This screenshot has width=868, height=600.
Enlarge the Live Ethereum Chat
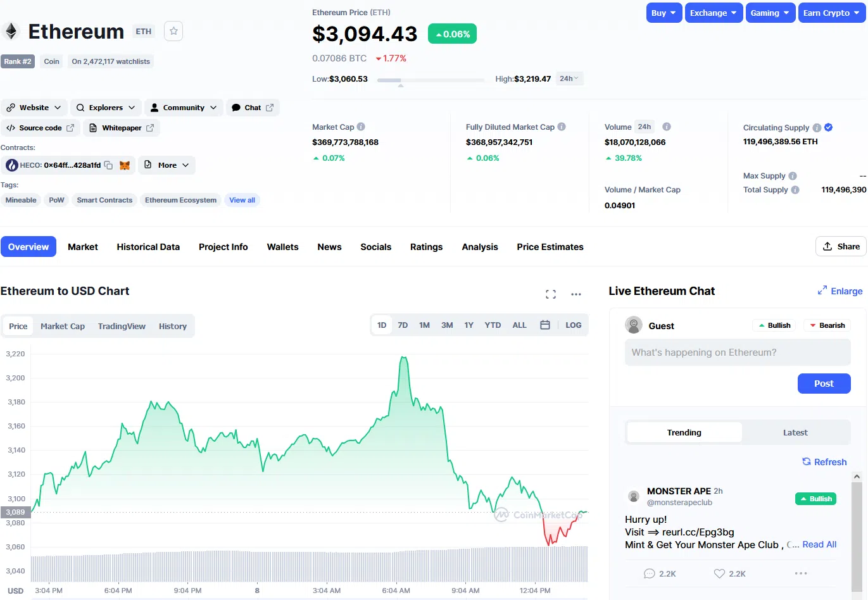[x=840, y=291]
